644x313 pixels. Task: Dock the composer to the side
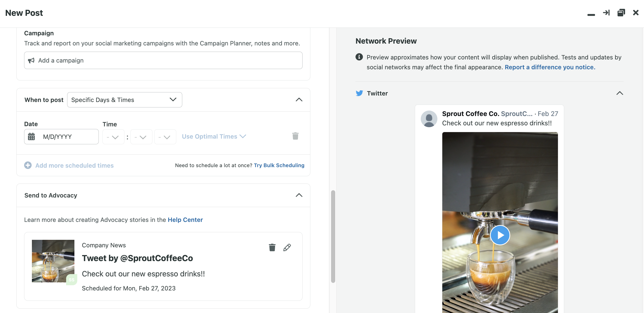tap(606, 13)
